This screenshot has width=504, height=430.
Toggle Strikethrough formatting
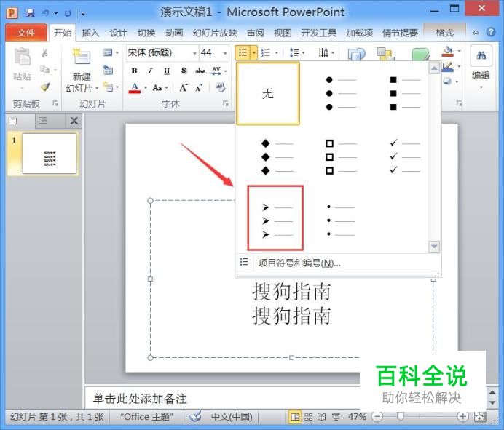click(200, 71)
